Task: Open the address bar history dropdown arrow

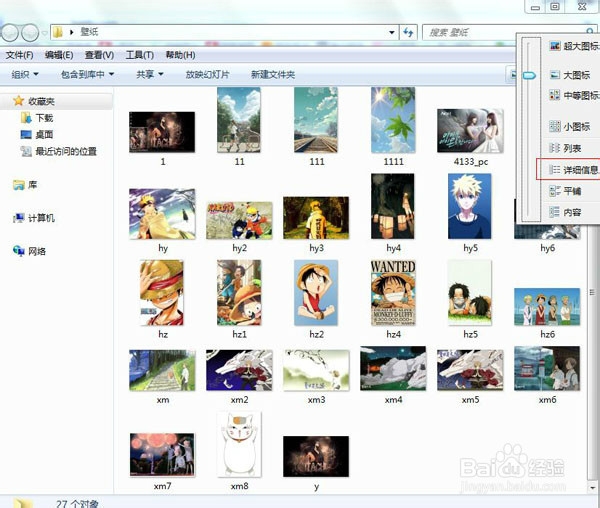Action: click(x=391, y=33)
